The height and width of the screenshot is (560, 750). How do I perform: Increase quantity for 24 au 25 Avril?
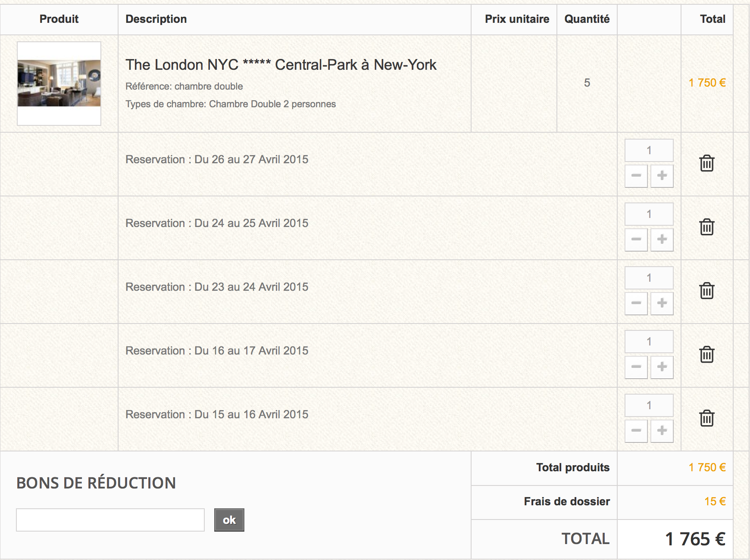tap(662, 239)
